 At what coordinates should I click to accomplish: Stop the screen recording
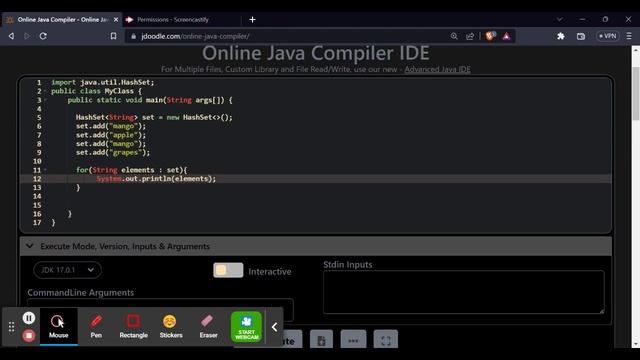(x=29, y=336)
